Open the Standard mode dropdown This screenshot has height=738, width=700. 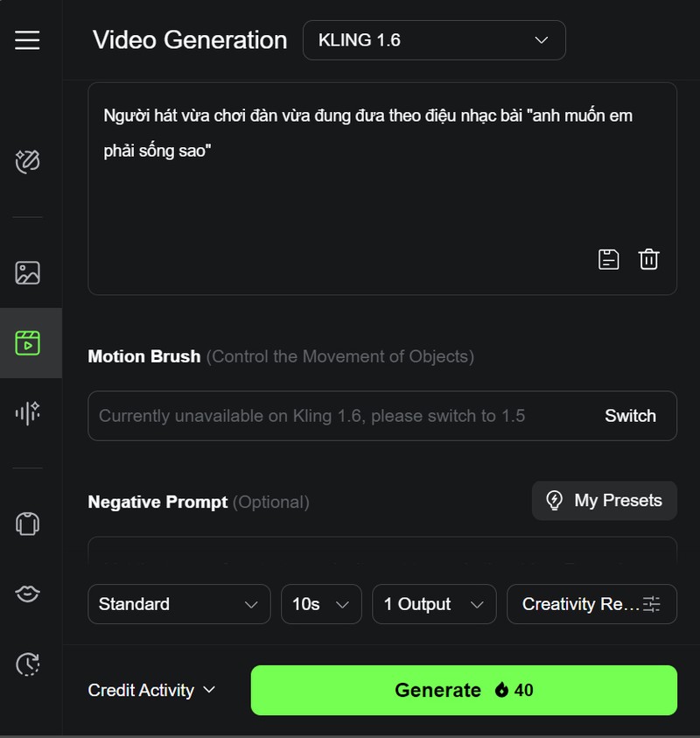pos(178,604)
